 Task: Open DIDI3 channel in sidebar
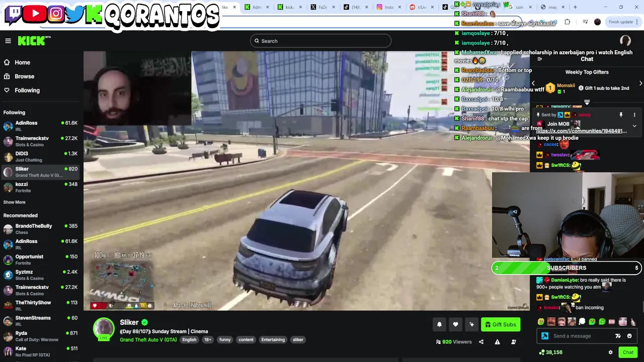click(40, 156)
